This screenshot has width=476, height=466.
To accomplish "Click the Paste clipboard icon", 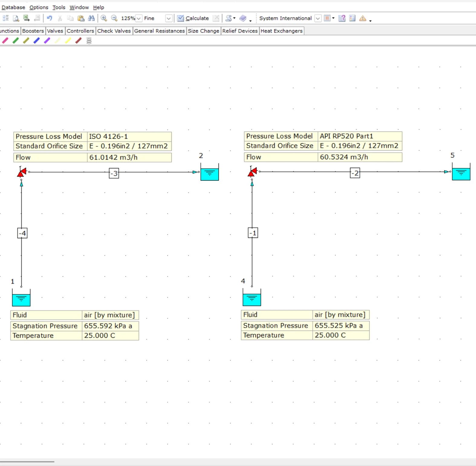I will pos(81,18).
